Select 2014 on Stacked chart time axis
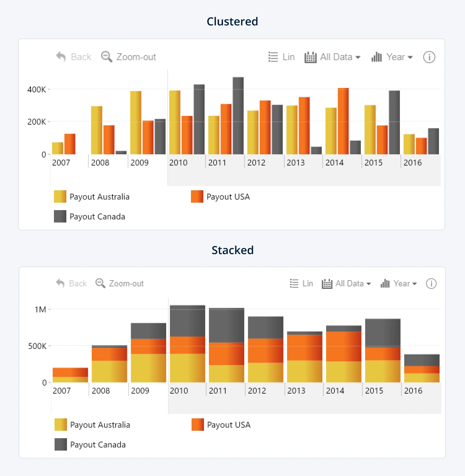The width and height of the screenshot is (465, 476). click(x=335, y=391)
